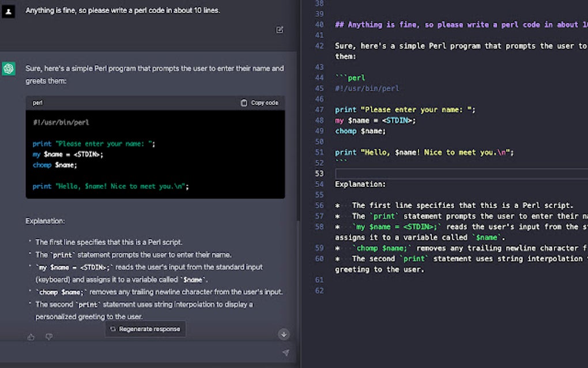Click the chat pane vertical scrollbar
The image size is (588, 368).
tap(298, 135)
